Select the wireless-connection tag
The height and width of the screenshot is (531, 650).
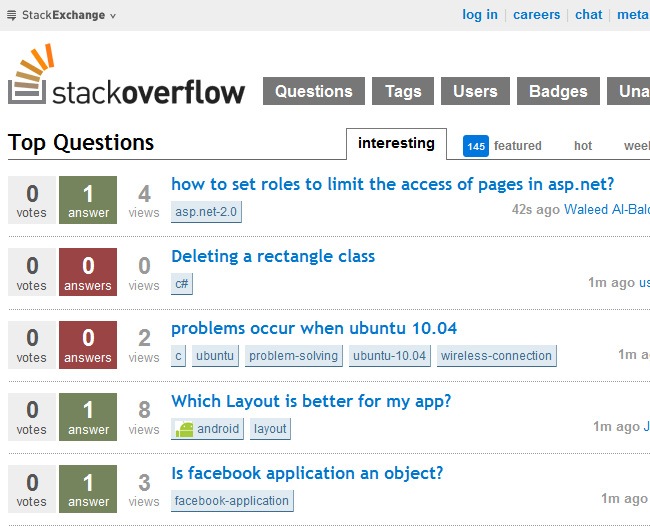[x=496, y=356]
